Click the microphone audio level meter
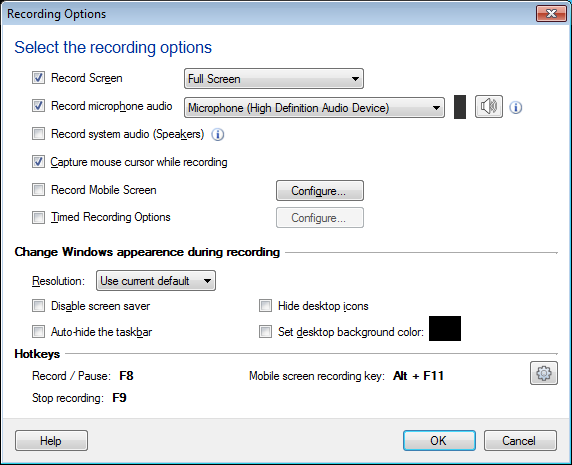The height and width of the screenshot is (465, 572). (460, 107)
